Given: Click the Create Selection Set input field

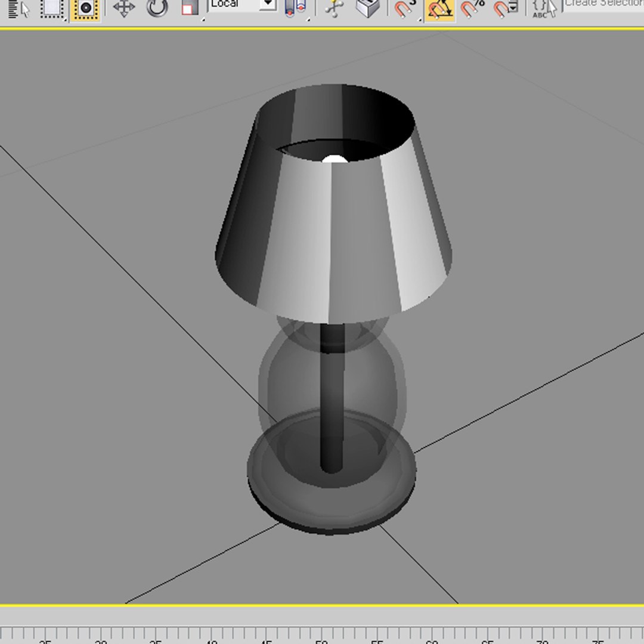Looking at the screenshot, I should point(603,5).
